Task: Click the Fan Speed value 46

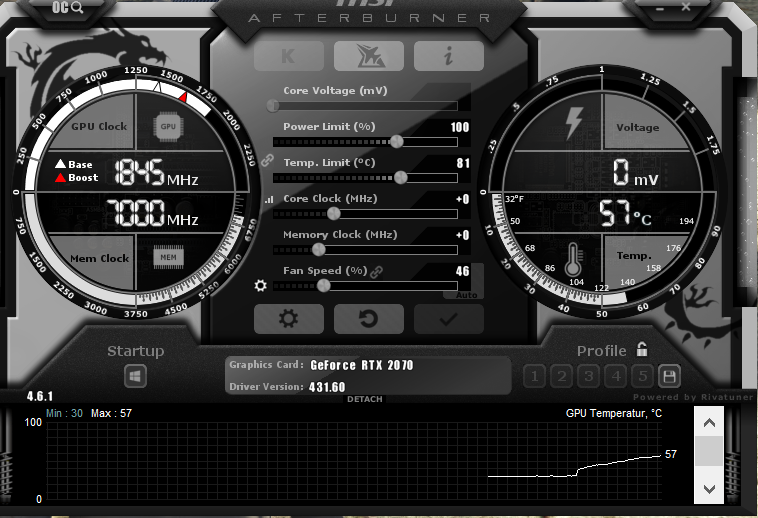Action: (x=463, y=271)
